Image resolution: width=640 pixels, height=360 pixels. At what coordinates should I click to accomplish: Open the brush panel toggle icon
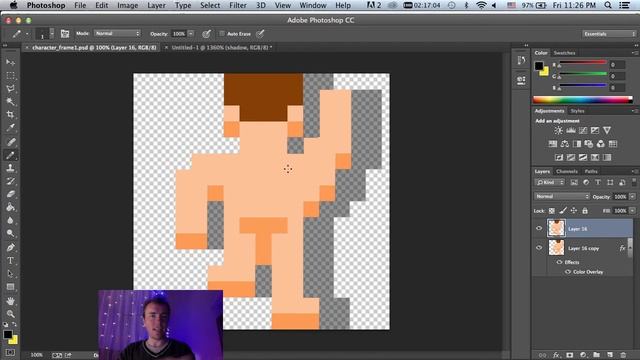[x=65, y=34]
